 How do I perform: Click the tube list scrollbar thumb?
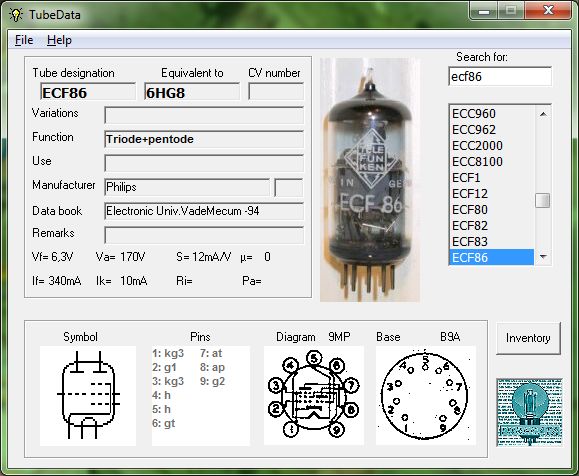(x=542, y=201)
